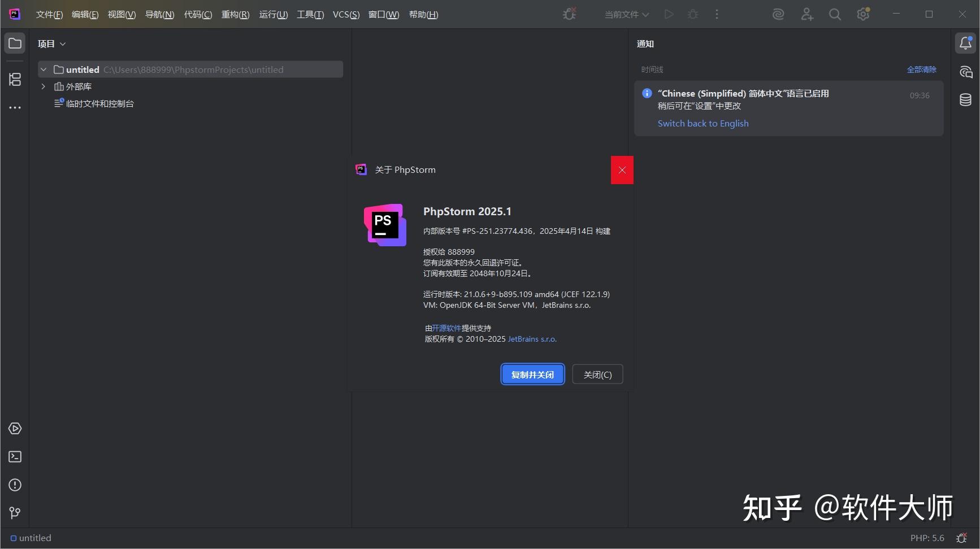
Task: Expand the 外部库 tree node
Action: [44, 86]
